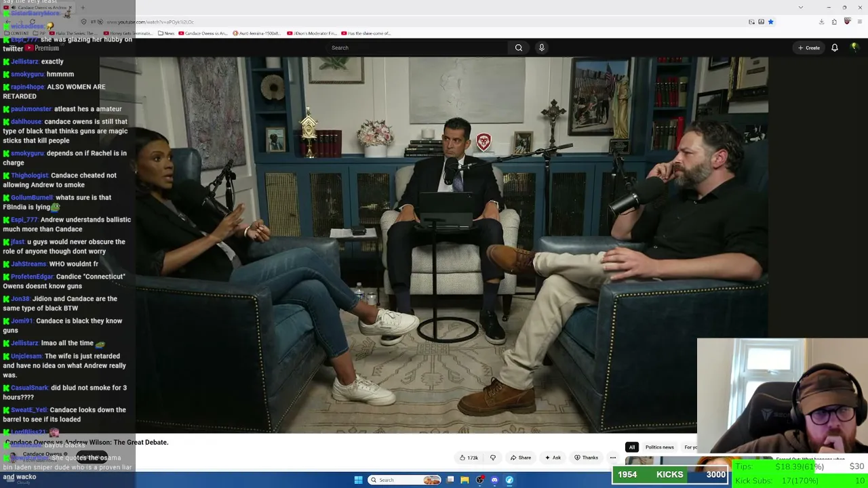
Task: Open Discord from the taskbar
Action: coord(494,480)
